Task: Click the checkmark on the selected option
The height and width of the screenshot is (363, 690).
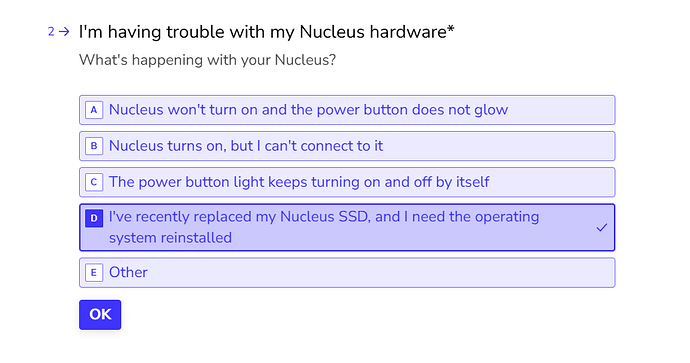Action: point(602,227)
